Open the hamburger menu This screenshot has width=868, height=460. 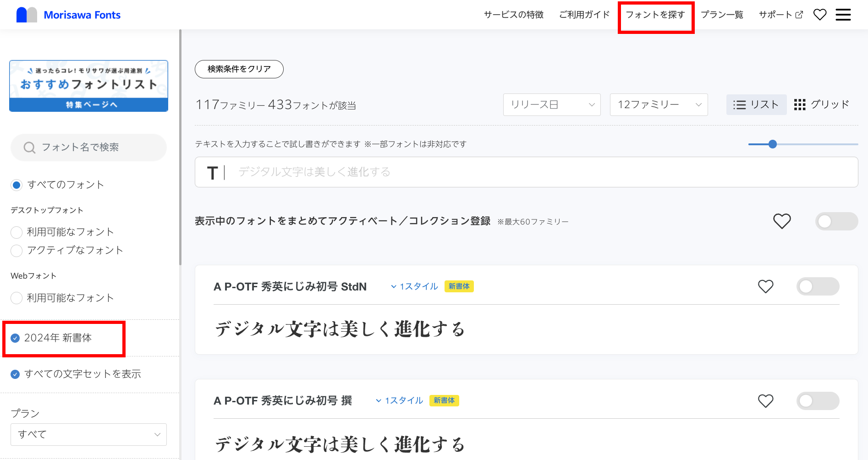(x=843, y=15)
